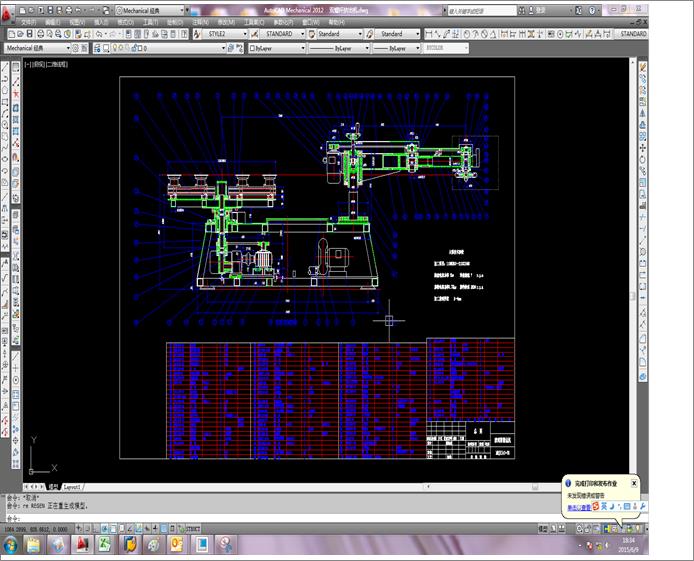Screen dimensions: 694x561
Task: Toggle the lineweight display status button
Action: 155,528
